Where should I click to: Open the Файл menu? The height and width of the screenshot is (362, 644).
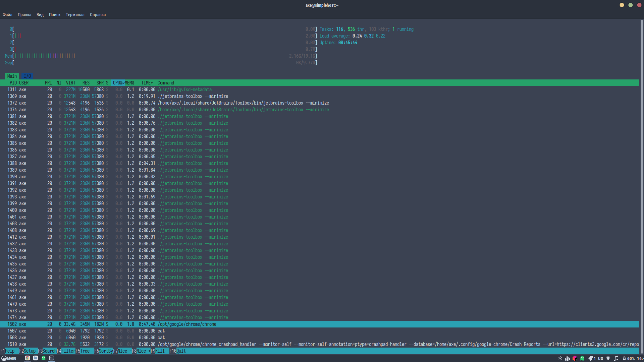[7, 15]
